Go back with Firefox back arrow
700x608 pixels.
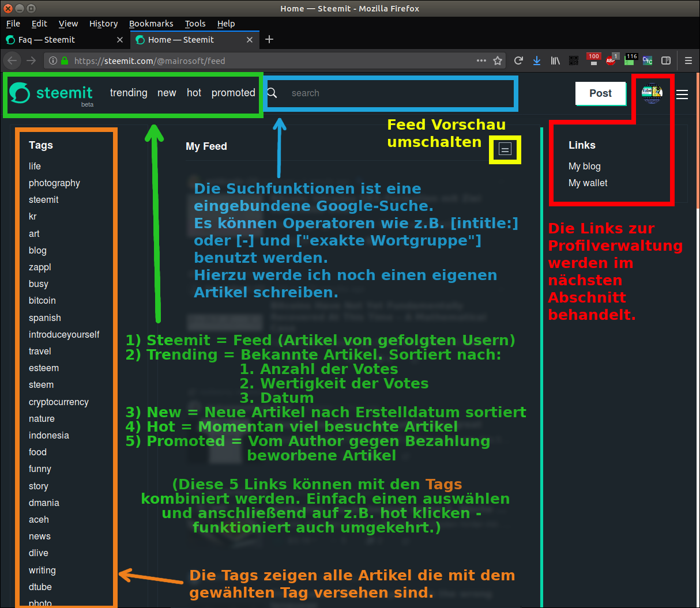coord(12,61)
